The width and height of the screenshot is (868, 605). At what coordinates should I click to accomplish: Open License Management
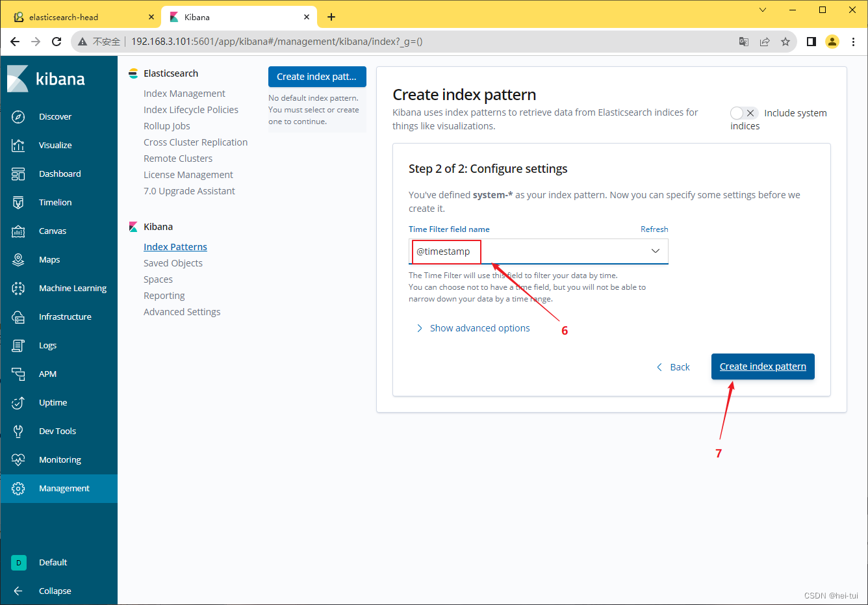(188, 175)
